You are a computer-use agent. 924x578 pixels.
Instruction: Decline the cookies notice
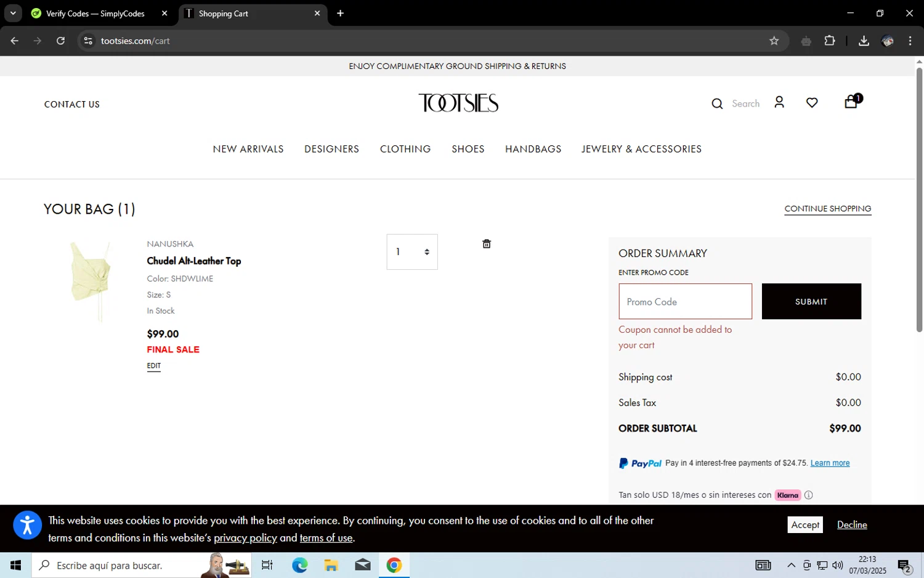coord(852,525)
